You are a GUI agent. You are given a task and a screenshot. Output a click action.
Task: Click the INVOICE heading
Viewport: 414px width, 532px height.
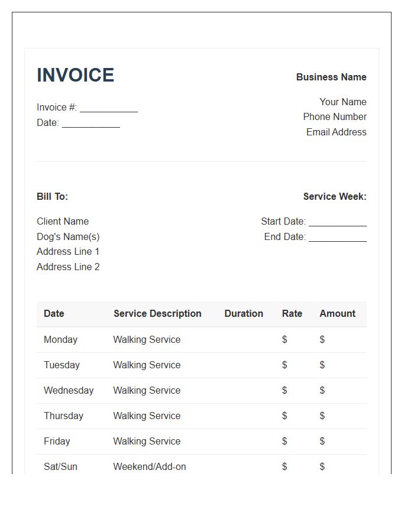click(75, 75)
